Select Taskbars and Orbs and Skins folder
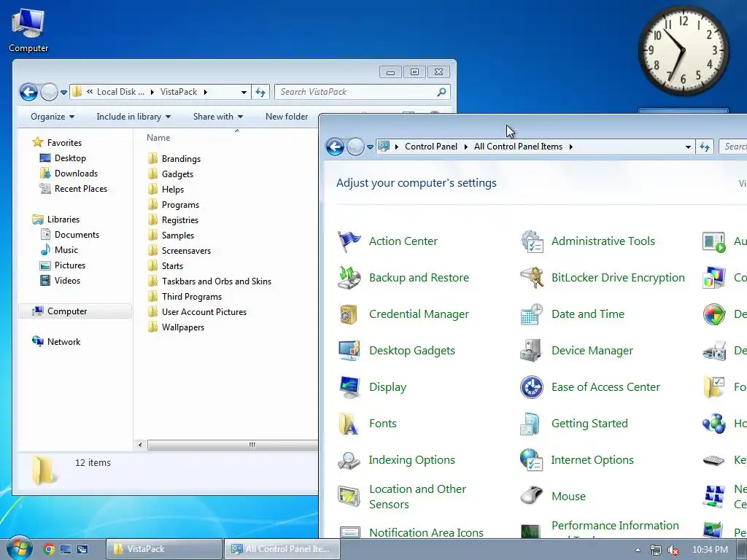Screen dimensions: 747x560 [x=216, y=281]
